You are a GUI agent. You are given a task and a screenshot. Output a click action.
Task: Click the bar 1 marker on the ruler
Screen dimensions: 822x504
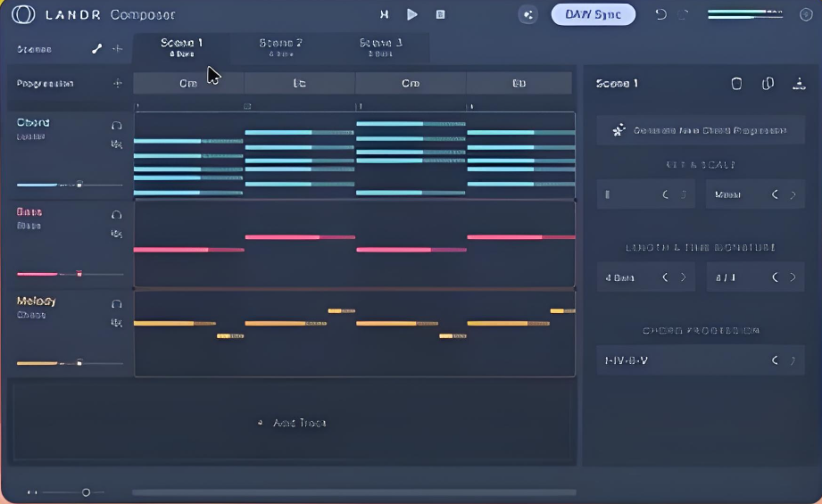(137, 106)
